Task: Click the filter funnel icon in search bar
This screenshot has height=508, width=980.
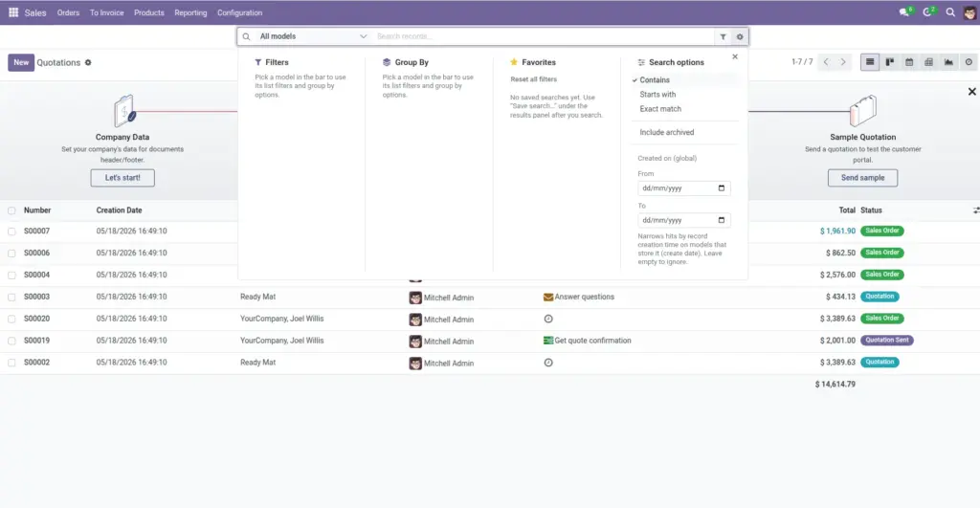Action: tap(724, 37)
